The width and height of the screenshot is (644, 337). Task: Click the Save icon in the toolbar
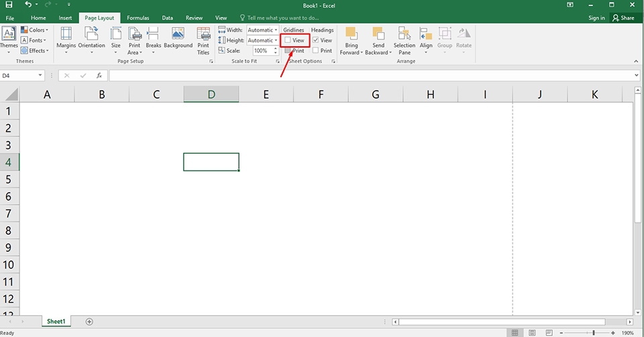[x=9, y=5]
